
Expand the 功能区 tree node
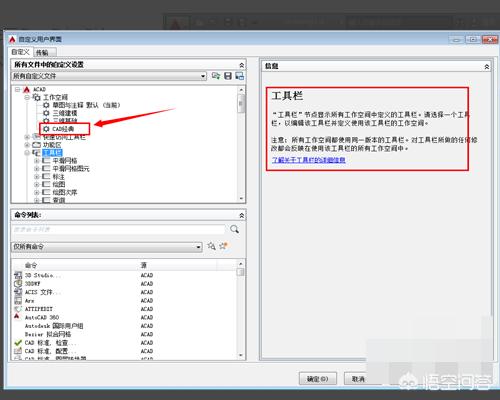[27, 145]
